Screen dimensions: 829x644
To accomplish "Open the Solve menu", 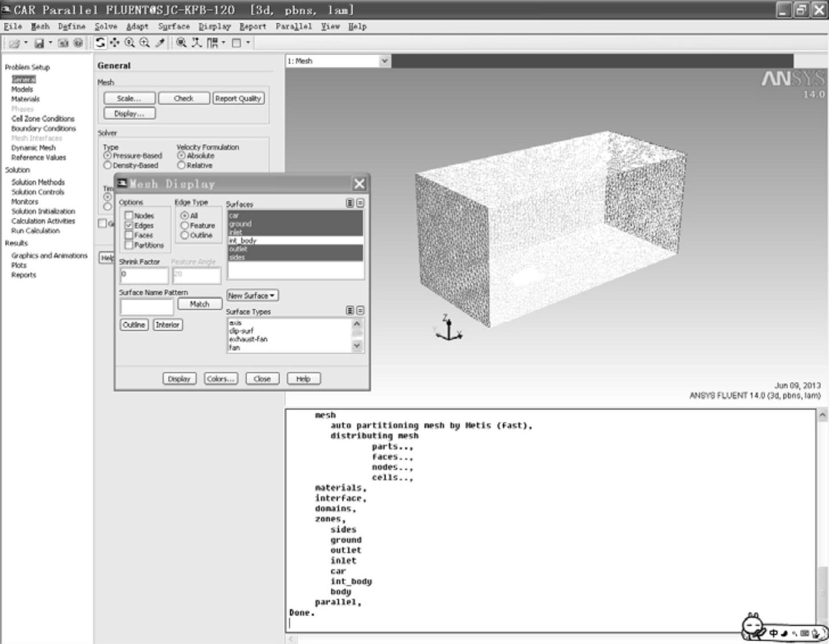I will coord(106,27).
